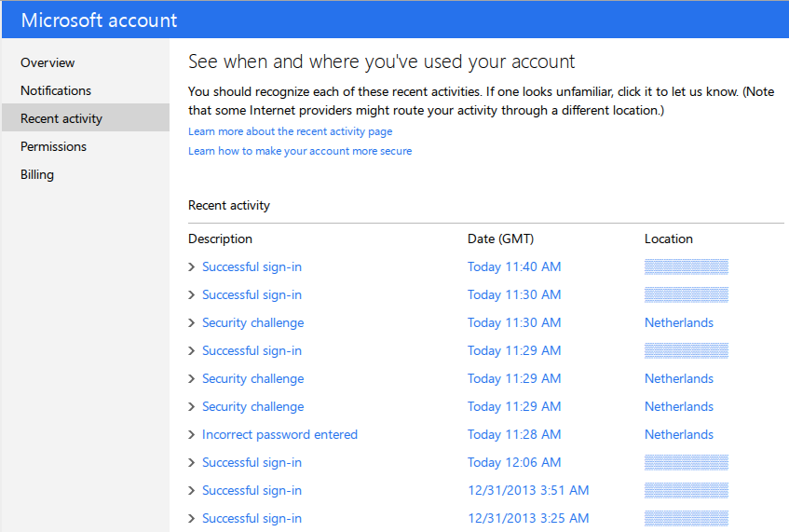
Task: Click the 'Incorrect password entered' activity link
Action: [279, 434]
